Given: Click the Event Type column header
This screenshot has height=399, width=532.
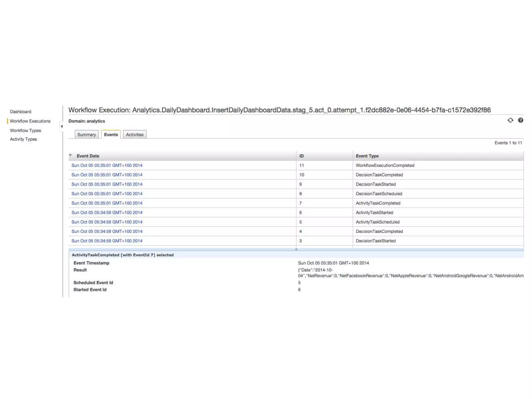Looking at the screenshot, I should [x=367, y=156].
